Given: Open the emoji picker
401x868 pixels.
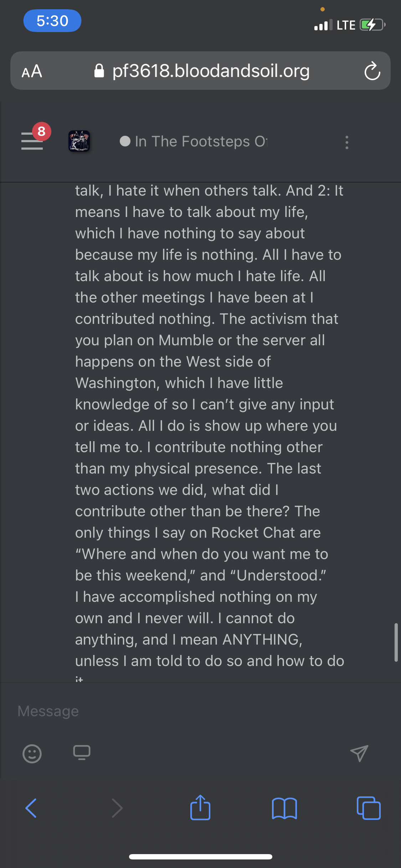Looking at the screenshot, I should coord(32,754).
